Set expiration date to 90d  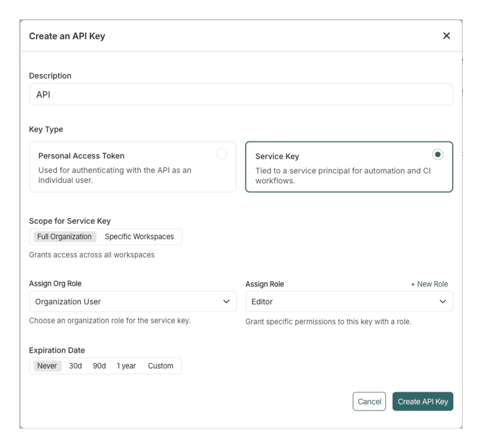point(100,366)
